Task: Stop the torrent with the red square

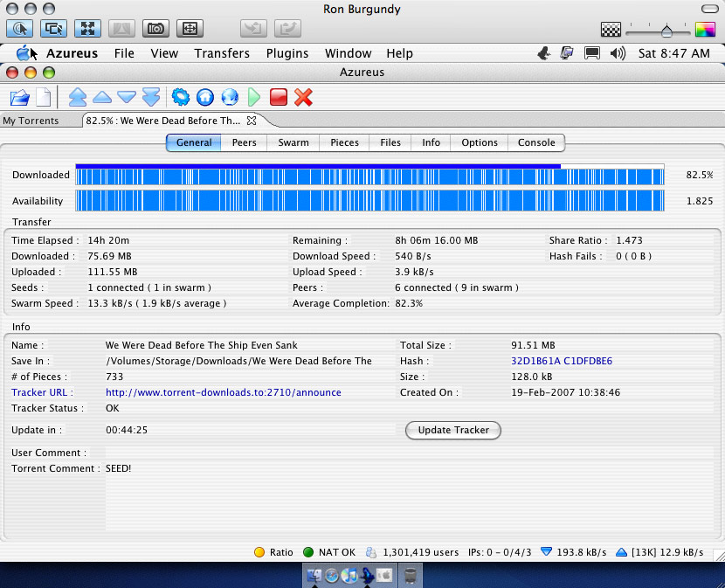Action: (279, 98)
